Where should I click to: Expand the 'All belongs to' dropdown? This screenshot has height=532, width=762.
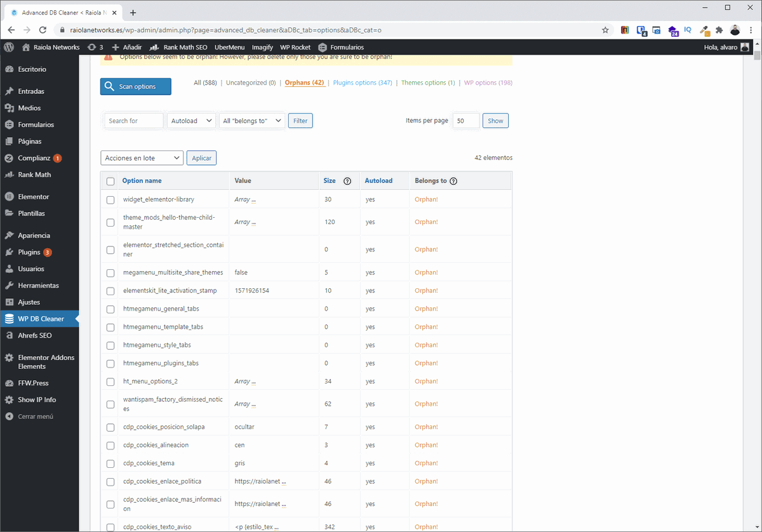coord(250,120)
